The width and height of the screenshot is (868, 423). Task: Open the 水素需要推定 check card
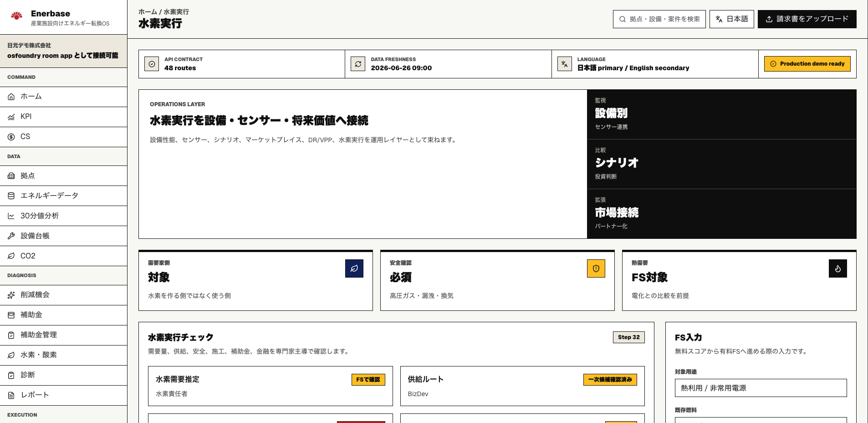271,386
